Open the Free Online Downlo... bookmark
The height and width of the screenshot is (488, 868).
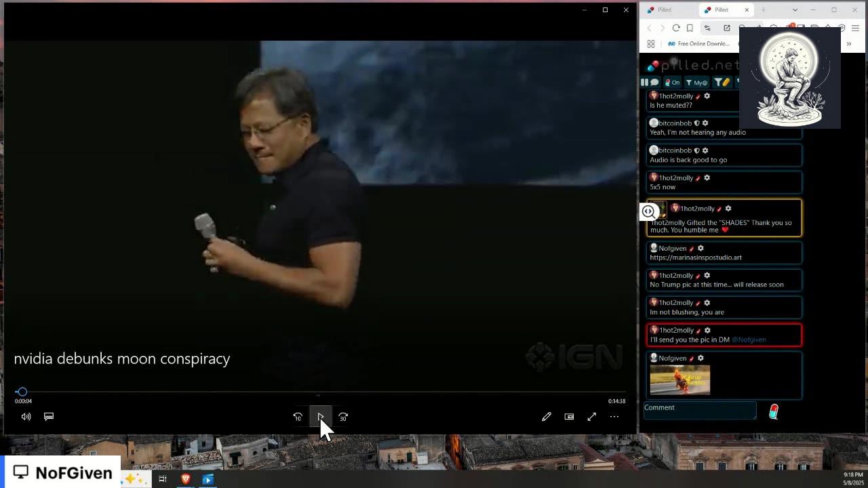(x=698, y=43)
